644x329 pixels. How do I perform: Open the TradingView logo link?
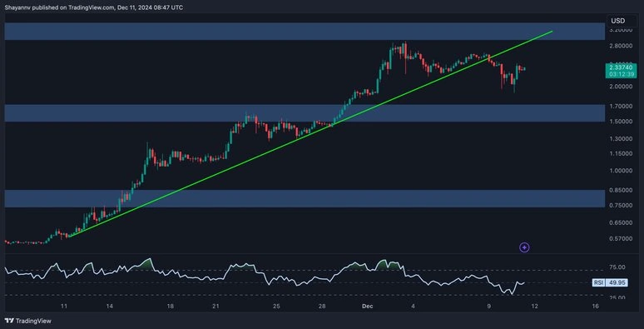[x=28, y=321]
